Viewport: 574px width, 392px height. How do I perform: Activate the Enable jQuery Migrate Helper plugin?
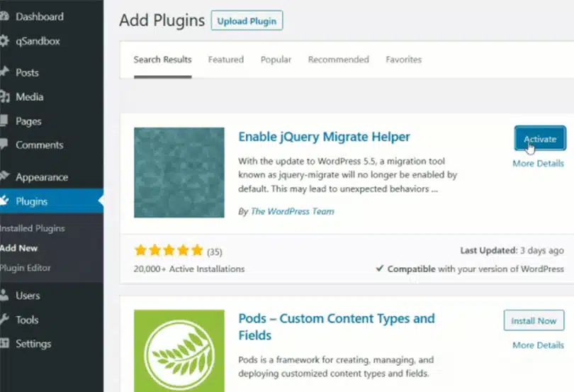pyautogui.click(x=539, y=139)
